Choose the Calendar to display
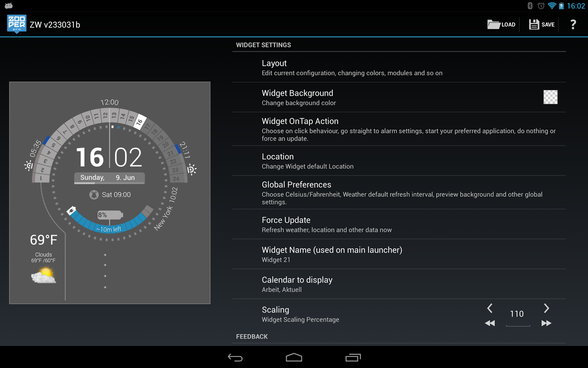 [x=367, y=284]
